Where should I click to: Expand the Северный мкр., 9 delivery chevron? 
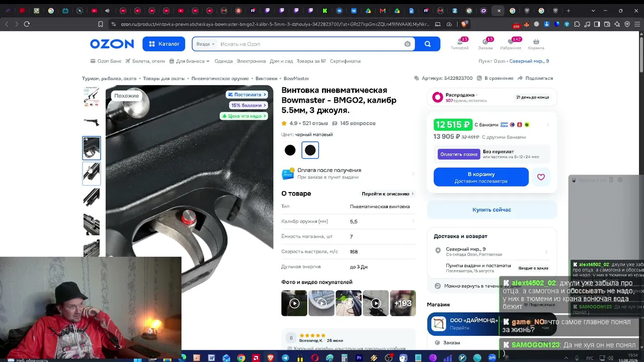(546, 251)
